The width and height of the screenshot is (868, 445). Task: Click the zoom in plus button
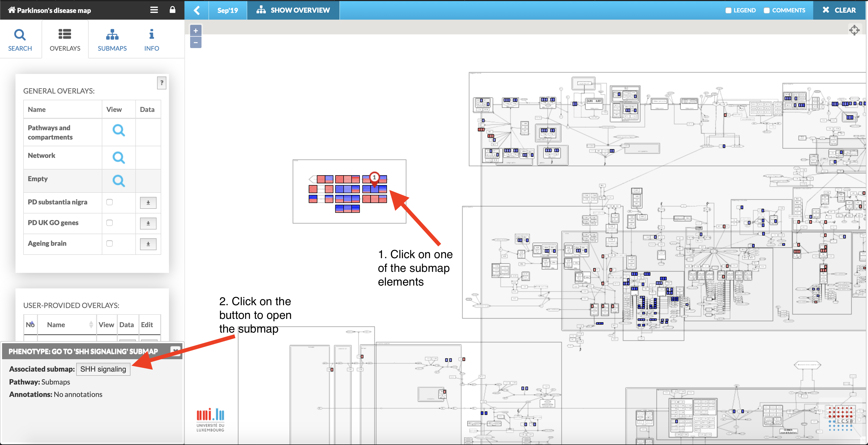click(196, 31)
